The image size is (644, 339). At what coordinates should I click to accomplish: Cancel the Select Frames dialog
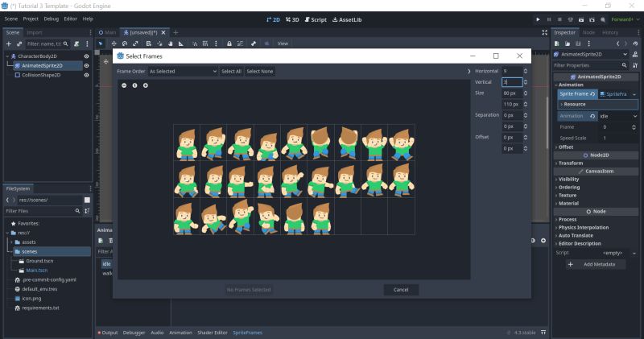click(x=401, y=290)
